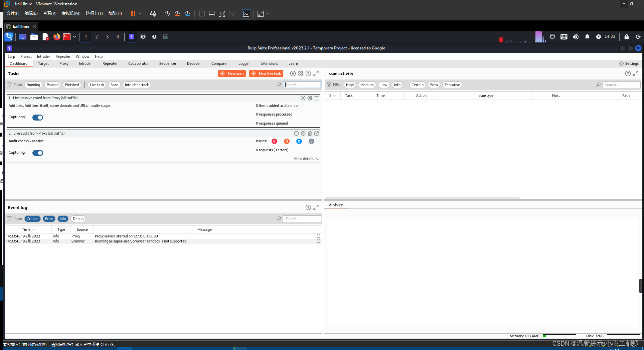
Task: Click the New live task button
Action: (266, 73)
